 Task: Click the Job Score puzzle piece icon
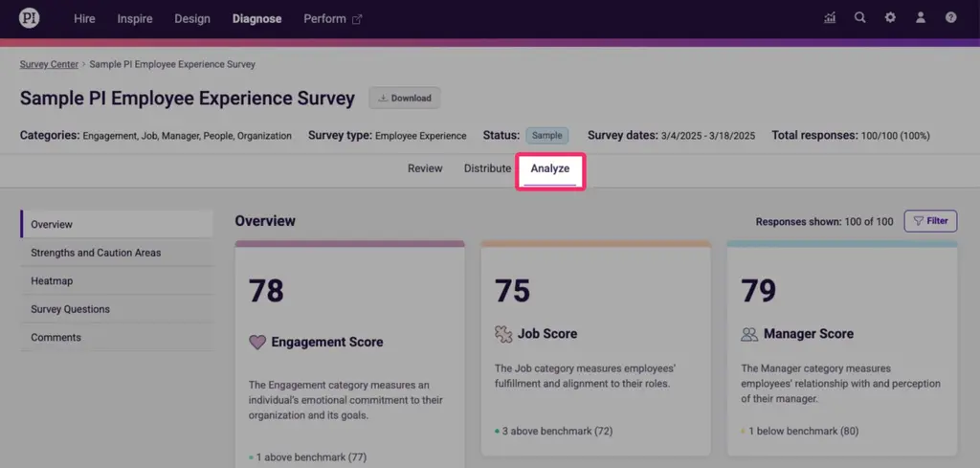coord(503,334)
